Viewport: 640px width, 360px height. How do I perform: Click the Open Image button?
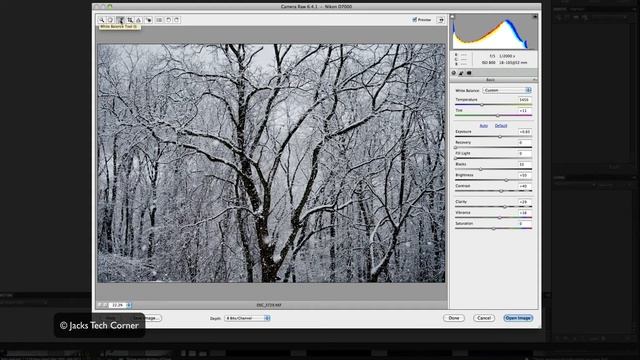(518, 318)
